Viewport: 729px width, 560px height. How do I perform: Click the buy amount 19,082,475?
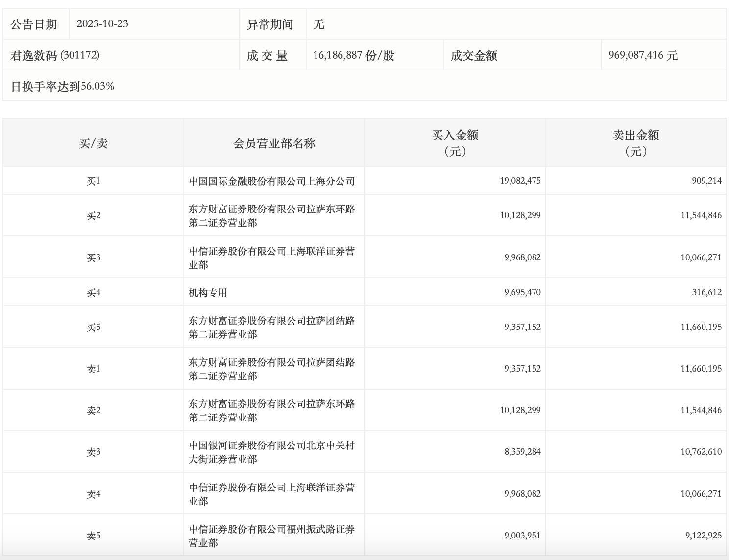[x=520, y=181]
